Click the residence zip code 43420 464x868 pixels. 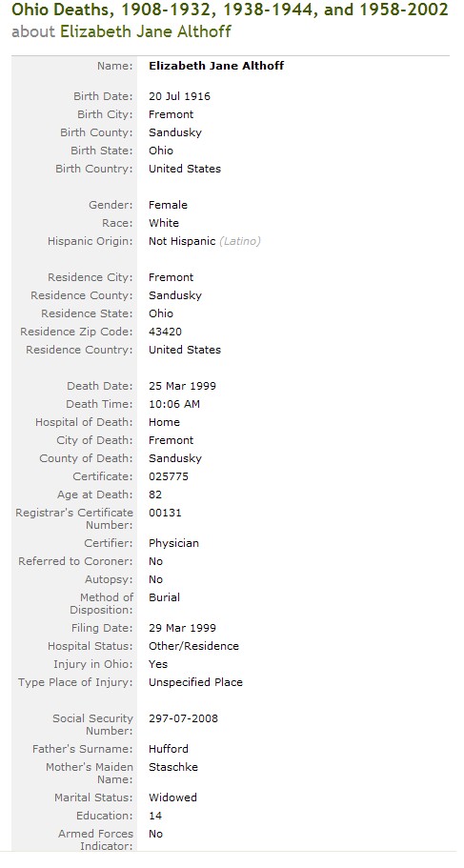pos(165,333)
